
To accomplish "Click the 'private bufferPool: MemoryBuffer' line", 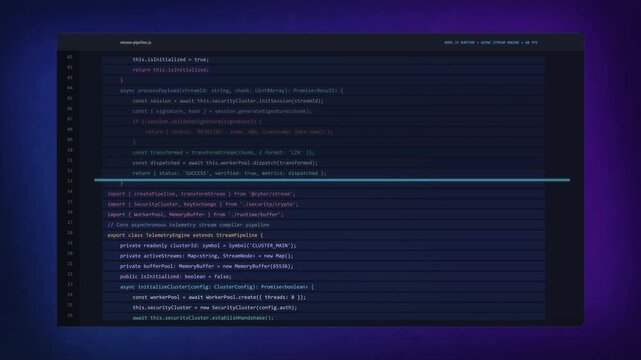I will pos(206,266).
